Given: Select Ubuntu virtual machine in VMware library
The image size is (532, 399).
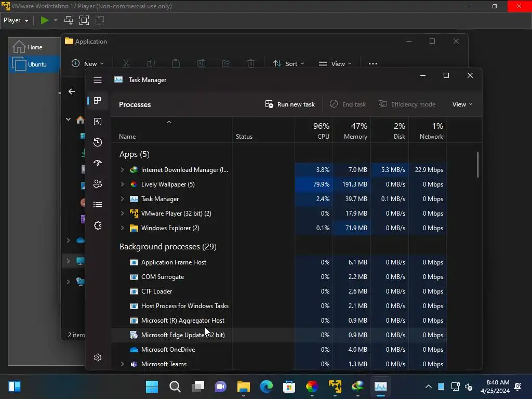Looking at the screenshot, I should pyautogui.click(x=34, y=64).
